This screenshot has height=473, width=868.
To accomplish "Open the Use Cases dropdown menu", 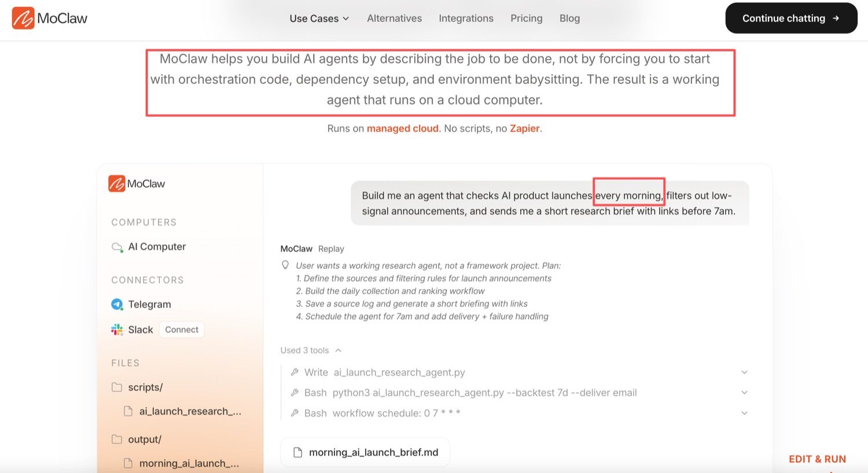I will coord(319,19).
